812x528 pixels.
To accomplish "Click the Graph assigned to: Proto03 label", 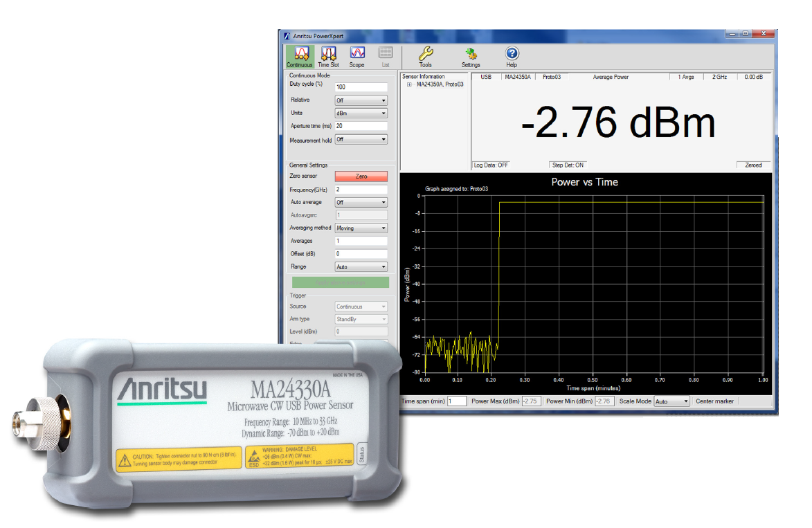I will pyautogui.click(x=456, y=189).
